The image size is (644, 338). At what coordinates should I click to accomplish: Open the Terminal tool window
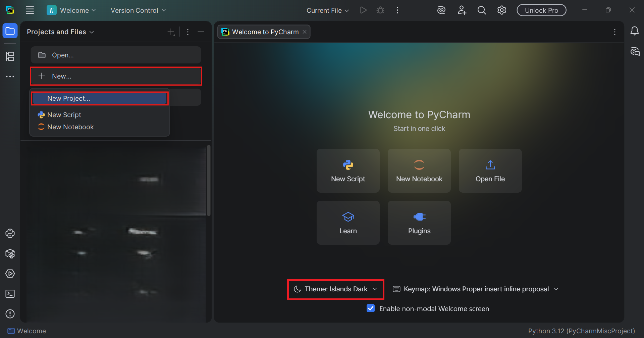[10, 294]
